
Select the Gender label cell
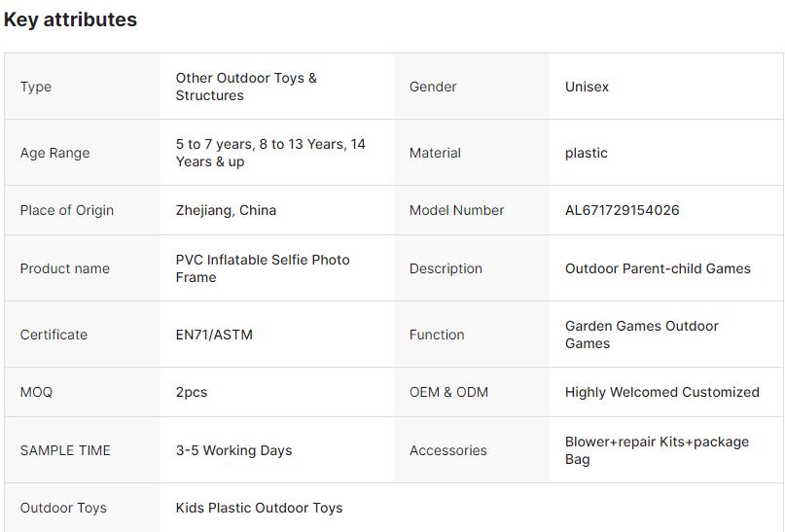[x=433, y=87]
